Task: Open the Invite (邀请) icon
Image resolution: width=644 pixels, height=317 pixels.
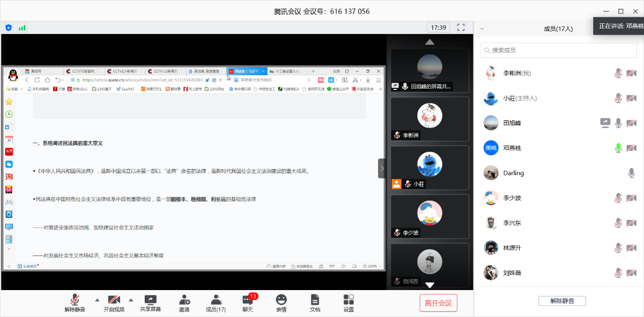Action: pos(184,300)
